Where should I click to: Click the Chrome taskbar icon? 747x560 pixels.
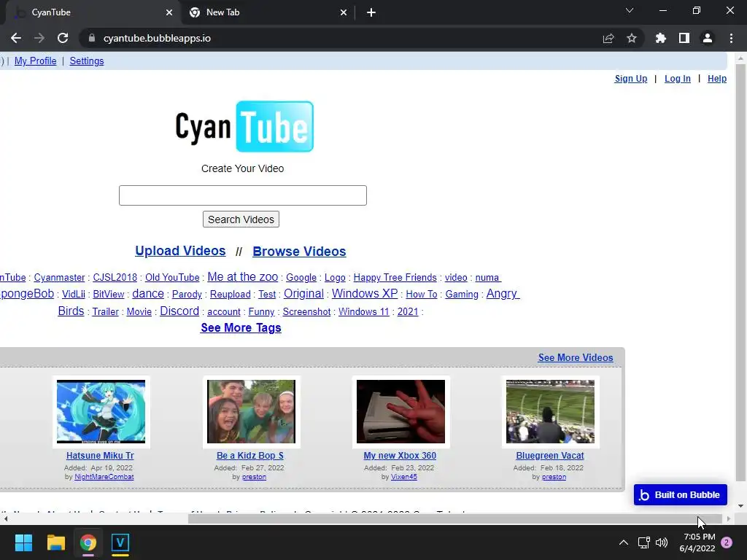pos(88,542)
